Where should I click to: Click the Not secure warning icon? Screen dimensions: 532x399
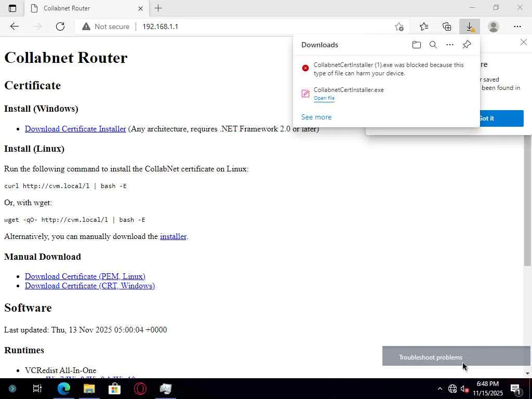[86, 26]
